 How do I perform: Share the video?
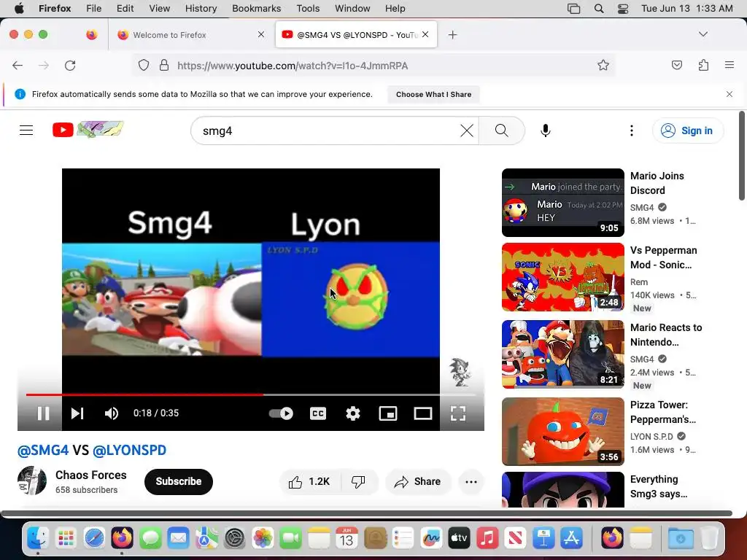(418, 482)
